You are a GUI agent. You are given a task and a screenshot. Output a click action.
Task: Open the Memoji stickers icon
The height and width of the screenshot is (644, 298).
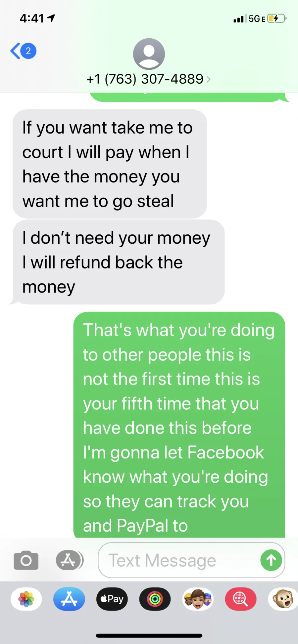pyautogui.click(x=198, y=599)
